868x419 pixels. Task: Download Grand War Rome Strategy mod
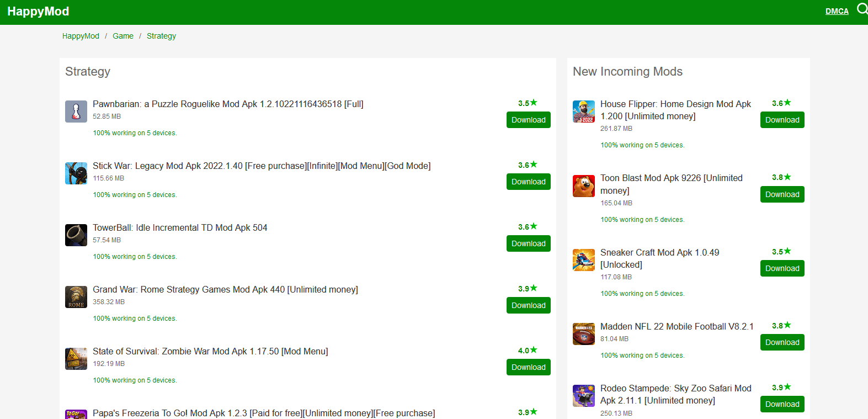pos(529,305)
